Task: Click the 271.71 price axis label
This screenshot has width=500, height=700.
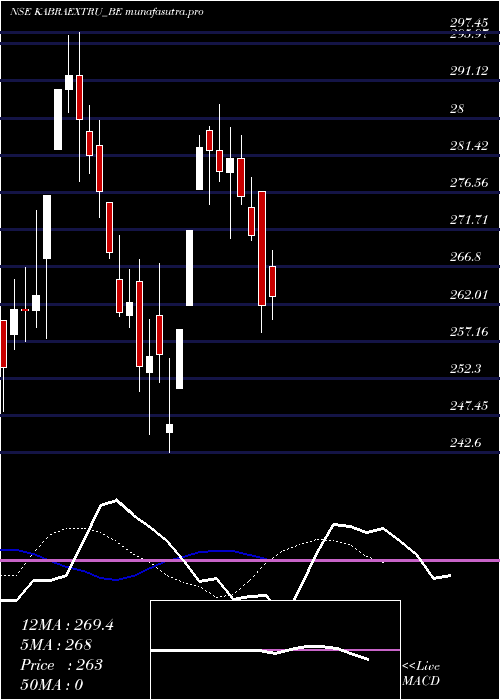Action: pyautogui.click(x=469, y=220)
